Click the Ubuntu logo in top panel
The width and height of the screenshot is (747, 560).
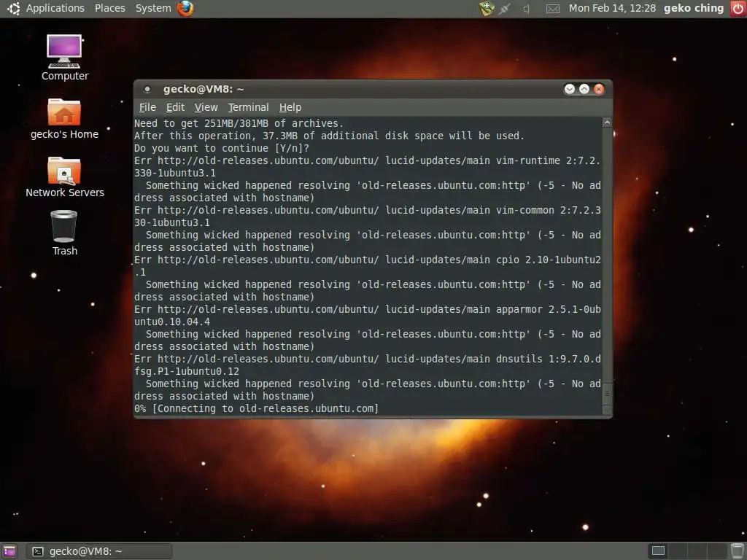pos(13,8)
